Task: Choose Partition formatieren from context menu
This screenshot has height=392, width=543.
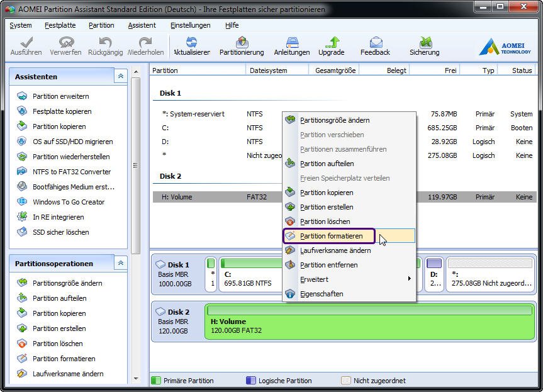Action: tap(349, 236)
